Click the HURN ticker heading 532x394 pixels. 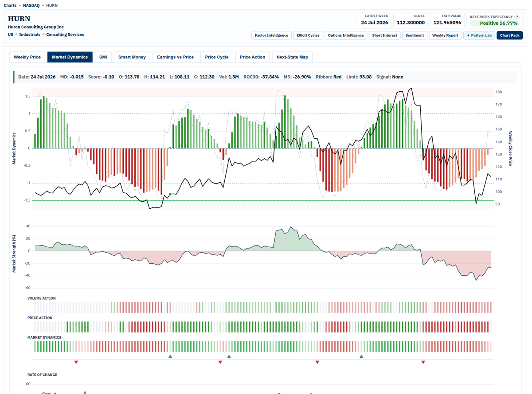coord(19,19)
